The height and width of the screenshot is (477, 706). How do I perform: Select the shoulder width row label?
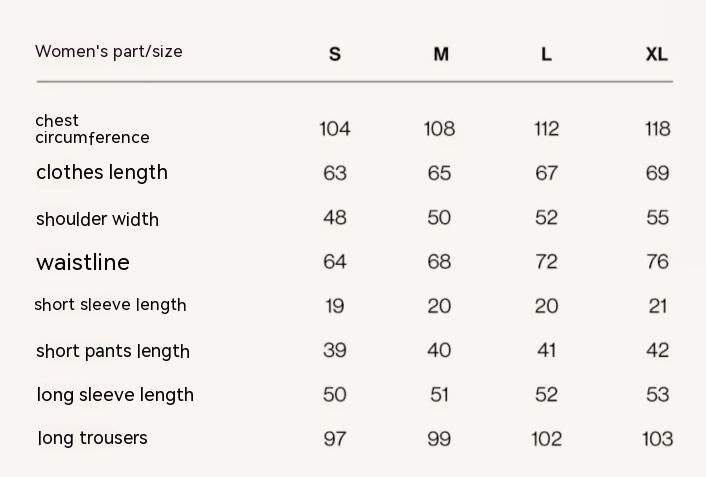(97, 219)
